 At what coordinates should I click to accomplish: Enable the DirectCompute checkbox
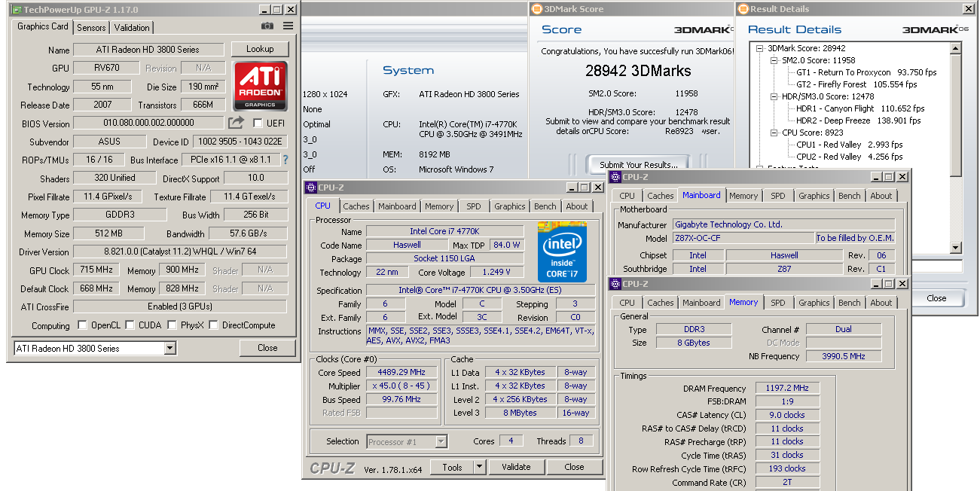click(213, 325)
